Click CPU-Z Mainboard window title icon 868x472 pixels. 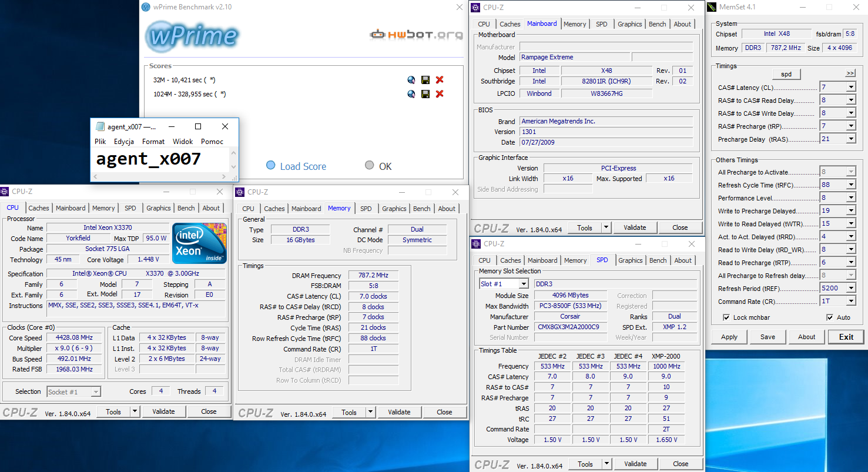(475, 7)
